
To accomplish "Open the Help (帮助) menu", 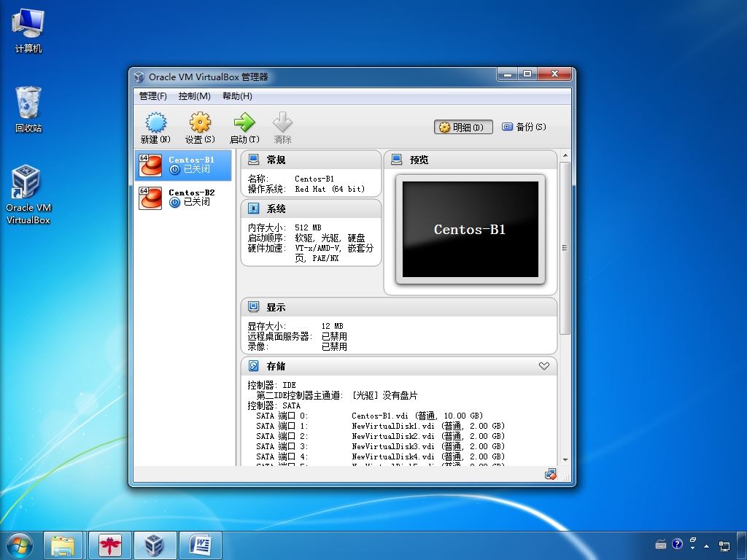I will pos(237,96).
